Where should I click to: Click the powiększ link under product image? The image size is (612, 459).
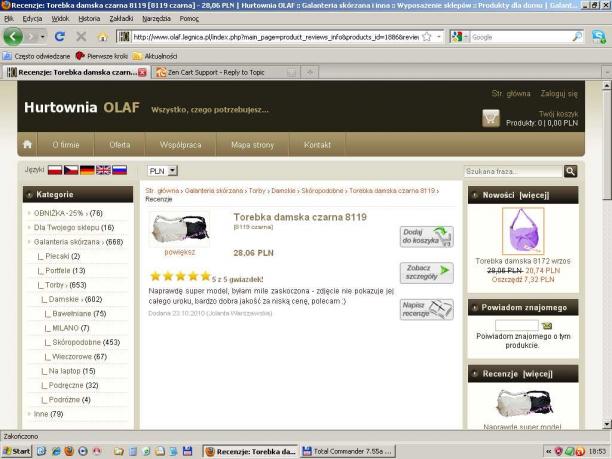pos(180,252)
